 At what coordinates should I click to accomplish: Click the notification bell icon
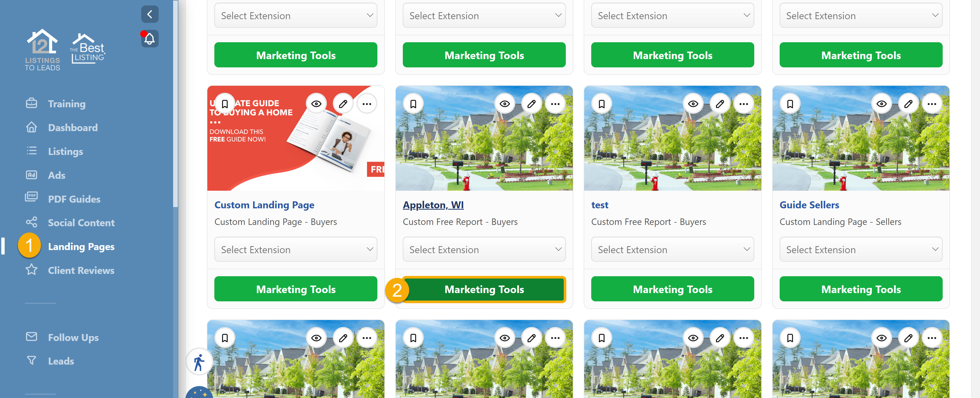tap(150, 39)
